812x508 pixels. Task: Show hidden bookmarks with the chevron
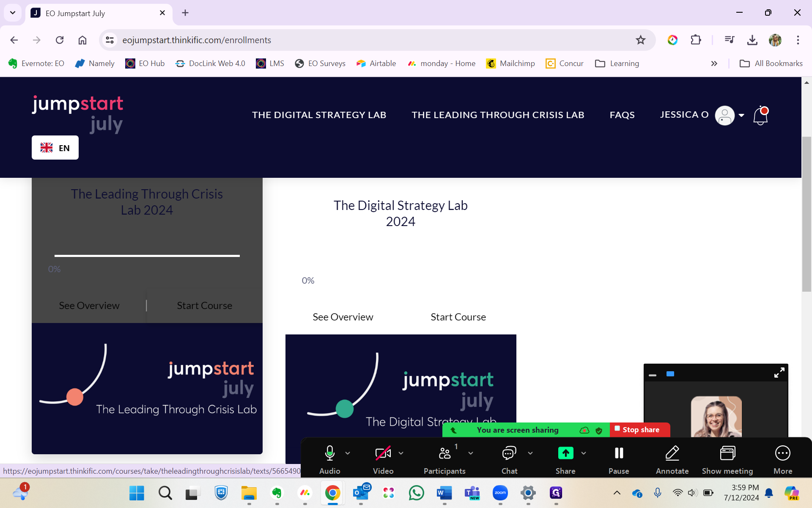point(714,63)
